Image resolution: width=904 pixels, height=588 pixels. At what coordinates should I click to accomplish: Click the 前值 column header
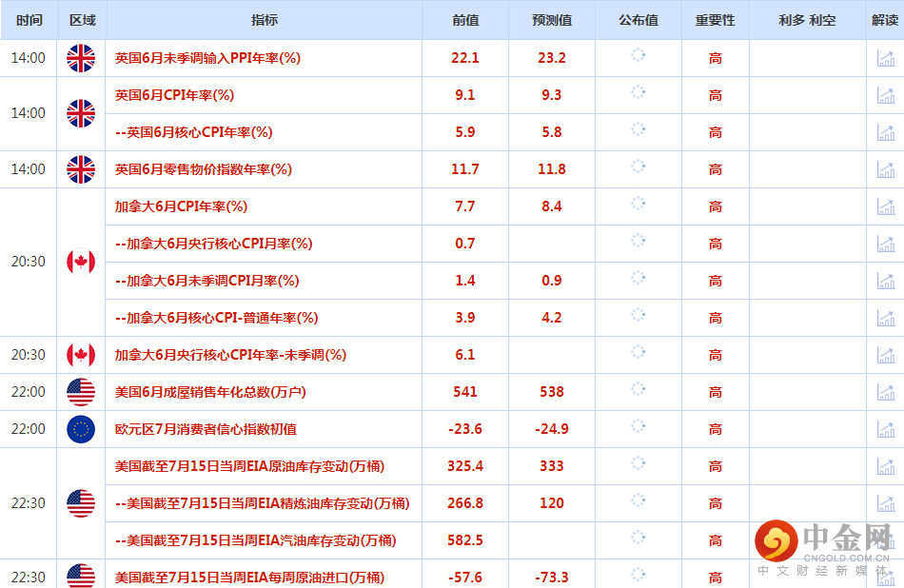(465, 20)
